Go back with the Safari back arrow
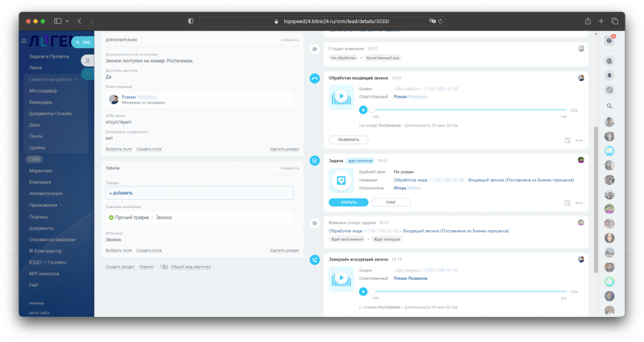The image size is (644, 342). 79,21
